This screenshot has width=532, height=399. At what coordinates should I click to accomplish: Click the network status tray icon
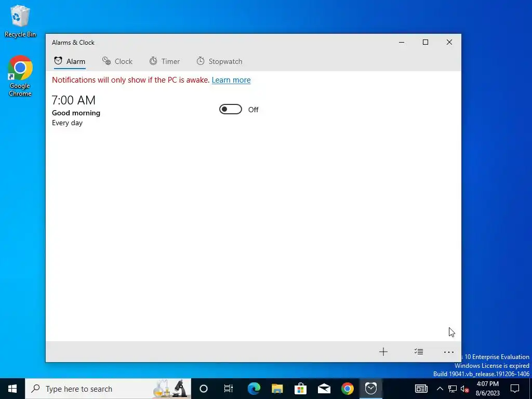click(453, 389)
